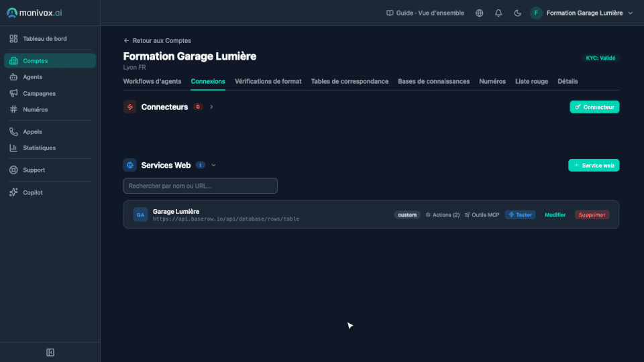Focus the Rechercher par nom ou URL field
The width and height of the screenshot is (644, 362).
pos(201,186)
